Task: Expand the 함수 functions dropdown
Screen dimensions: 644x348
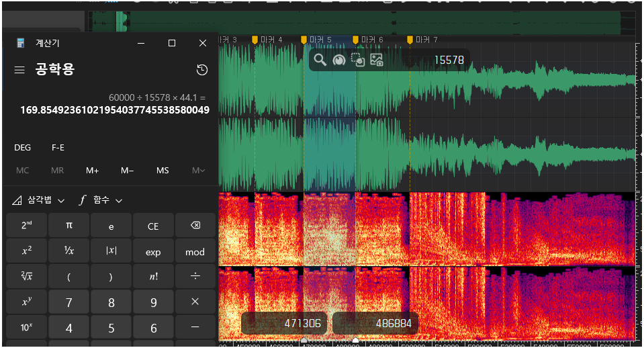Action: (101, 200)
